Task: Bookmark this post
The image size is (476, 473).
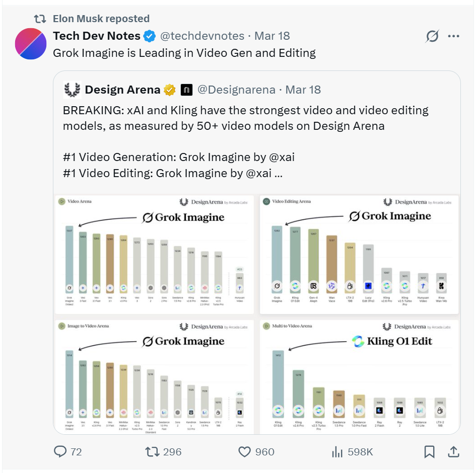Action: coord(430,452)
